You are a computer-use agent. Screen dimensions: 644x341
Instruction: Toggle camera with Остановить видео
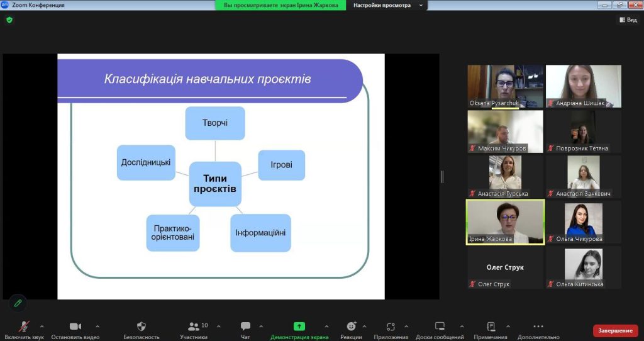click(75, 326)
